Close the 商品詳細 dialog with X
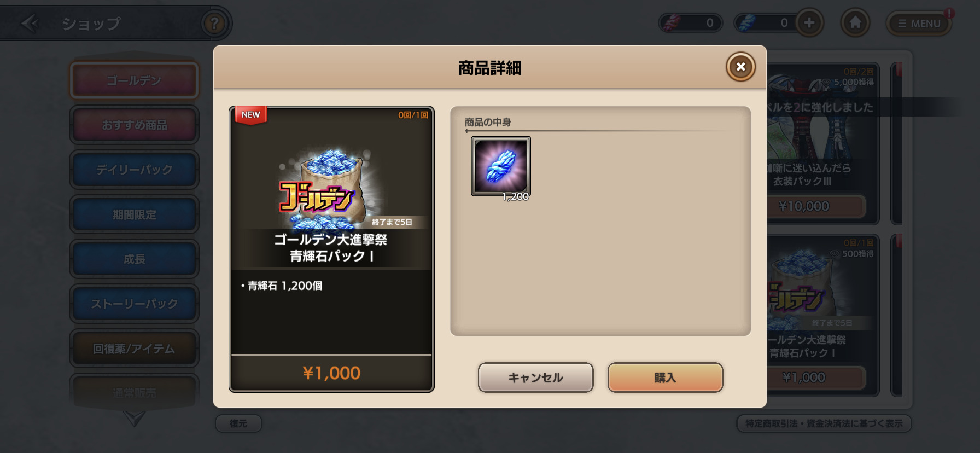Image resolution: width=980 pixels, height=453 pixels. (x=740, y=67)
